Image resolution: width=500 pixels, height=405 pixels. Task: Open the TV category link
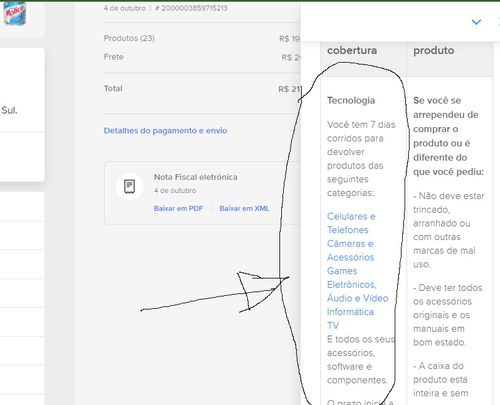coord(333,325)
